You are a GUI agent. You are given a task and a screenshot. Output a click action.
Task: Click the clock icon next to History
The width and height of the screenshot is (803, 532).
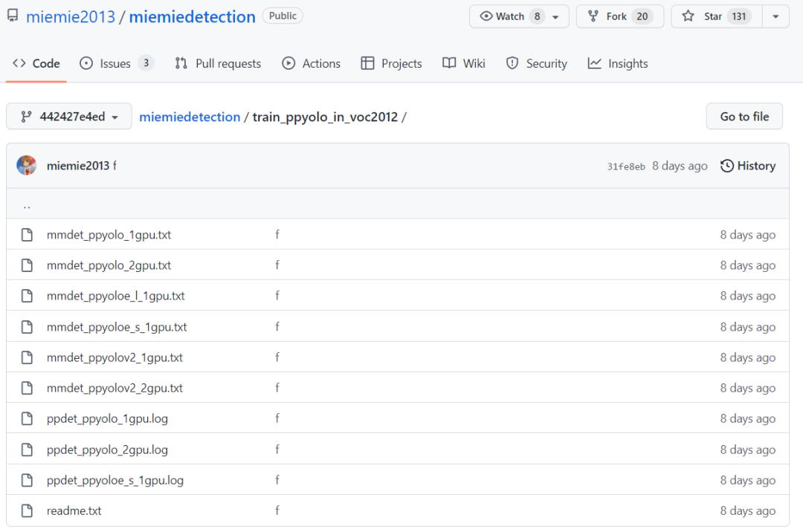726,166
